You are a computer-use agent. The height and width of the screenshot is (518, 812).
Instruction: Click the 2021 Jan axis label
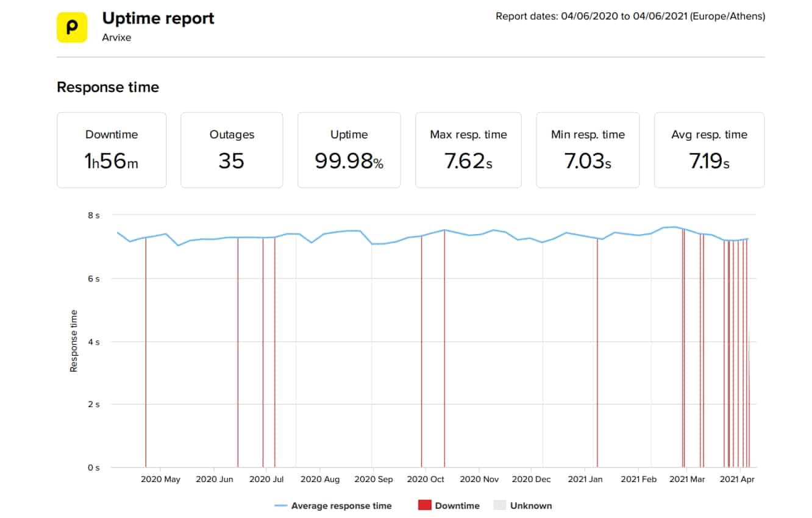coord(585,480)
